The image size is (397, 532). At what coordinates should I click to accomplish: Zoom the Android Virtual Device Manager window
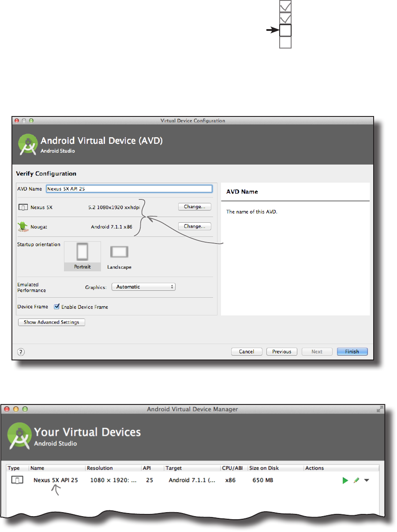tap(25, 409)
